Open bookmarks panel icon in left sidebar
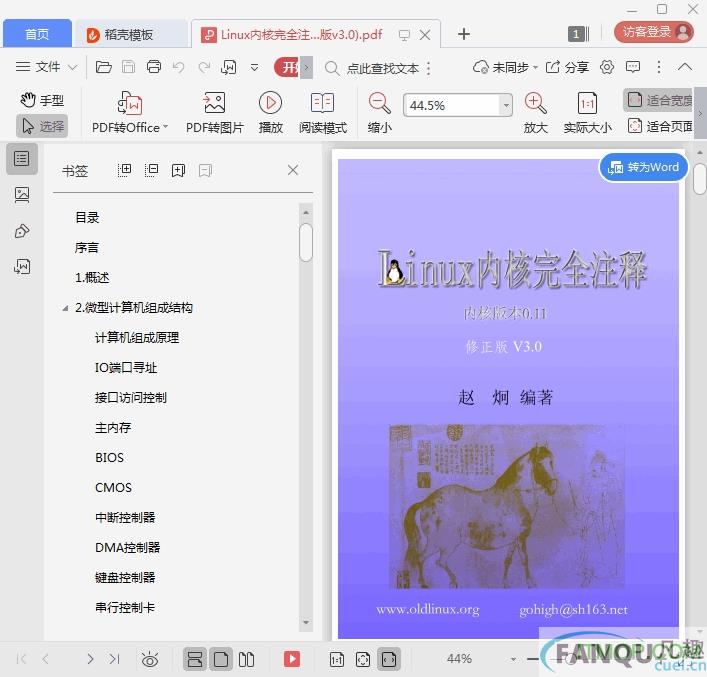Viewport: 707px width, 677px height. [22, 159]
